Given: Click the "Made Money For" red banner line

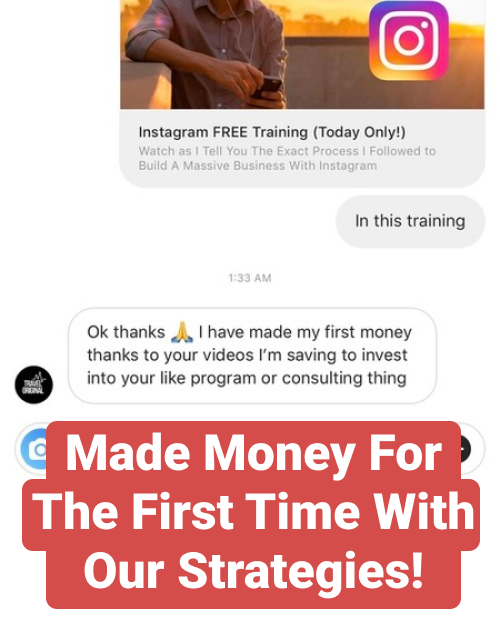Looking at the screenshot, I should point(253,451).
